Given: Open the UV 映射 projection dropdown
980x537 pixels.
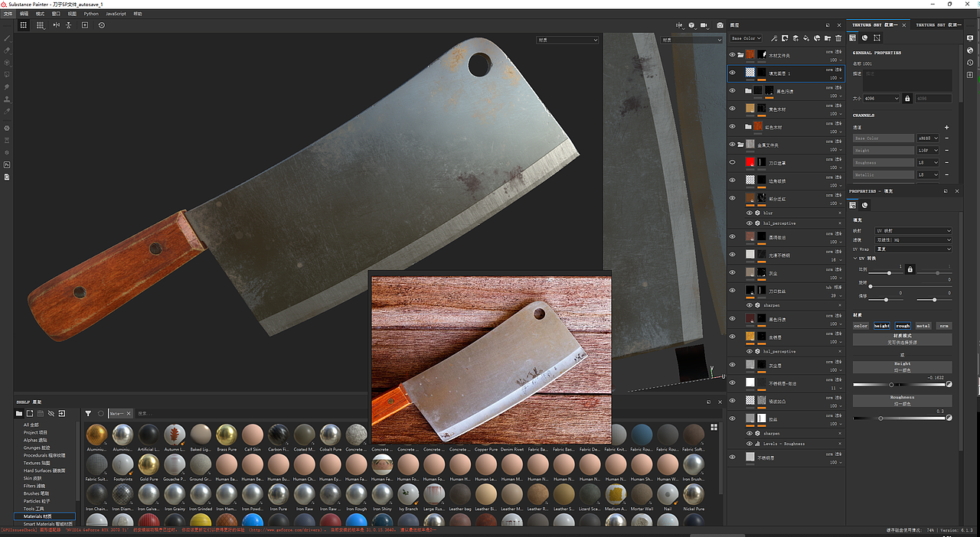Looking at the screenshot, I should pos(914,231).
